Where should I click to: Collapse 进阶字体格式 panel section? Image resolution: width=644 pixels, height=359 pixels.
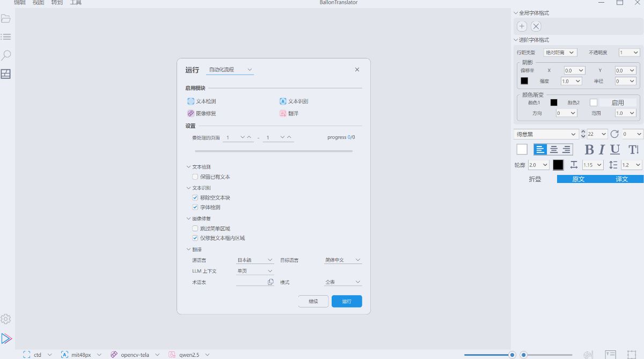[531, 40]
